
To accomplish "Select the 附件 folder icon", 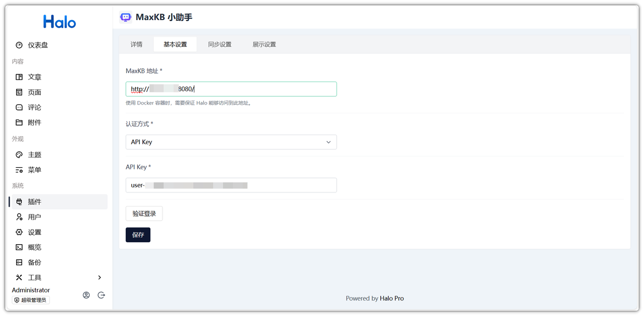I will tap(19, 123).
